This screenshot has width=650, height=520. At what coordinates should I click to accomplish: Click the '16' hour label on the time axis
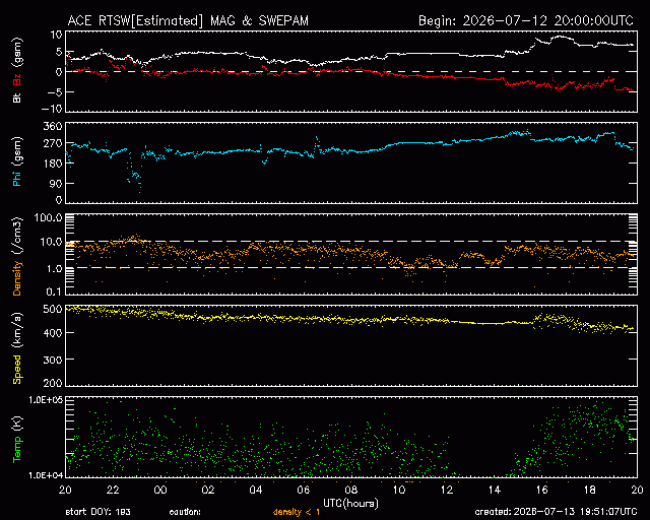click(542, 490)
